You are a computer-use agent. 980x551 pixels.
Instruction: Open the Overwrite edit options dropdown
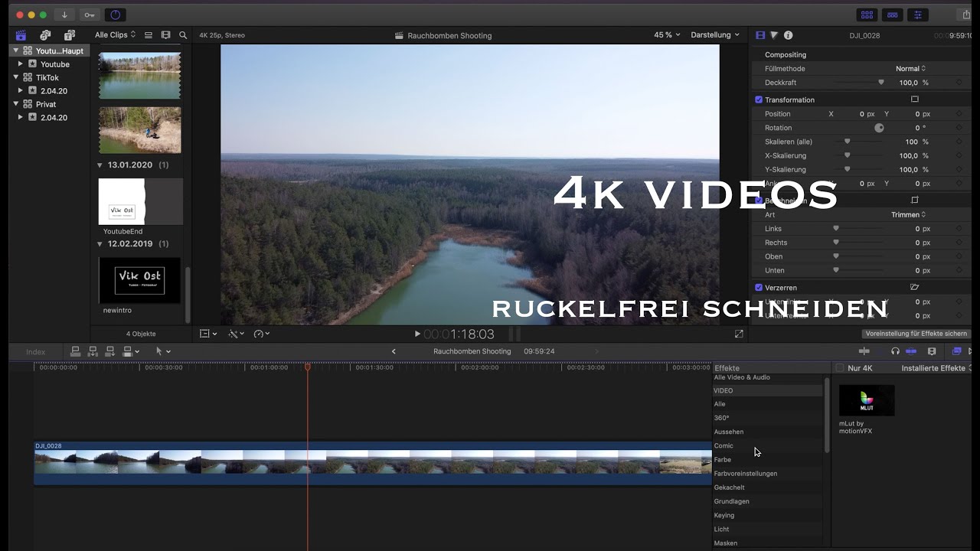coord(131,351)
